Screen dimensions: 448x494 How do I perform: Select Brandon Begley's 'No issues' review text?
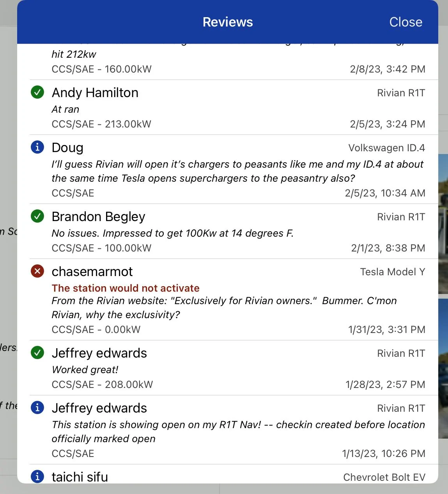point(172,233)
